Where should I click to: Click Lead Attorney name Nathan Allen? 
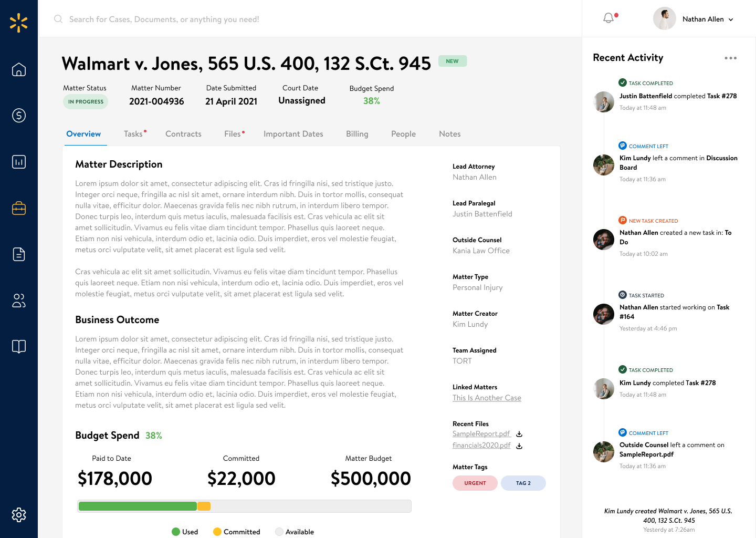(475, 177)
